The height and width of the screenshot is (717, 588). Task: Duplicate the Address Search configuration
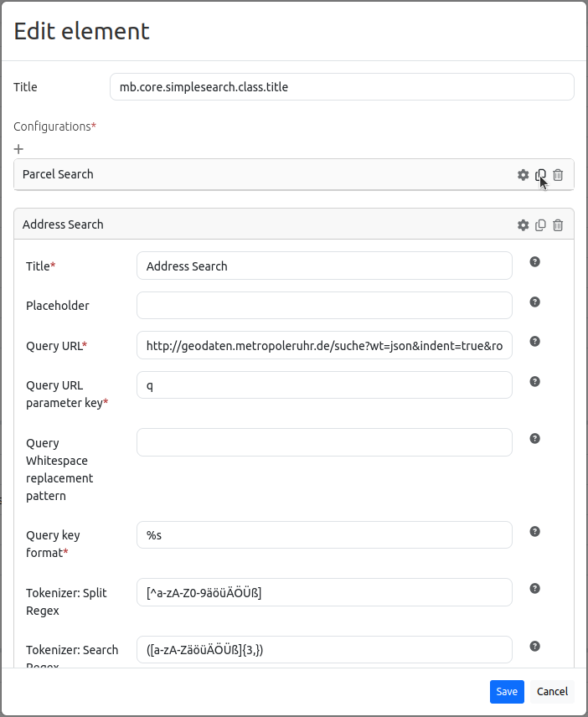[540, 225]
